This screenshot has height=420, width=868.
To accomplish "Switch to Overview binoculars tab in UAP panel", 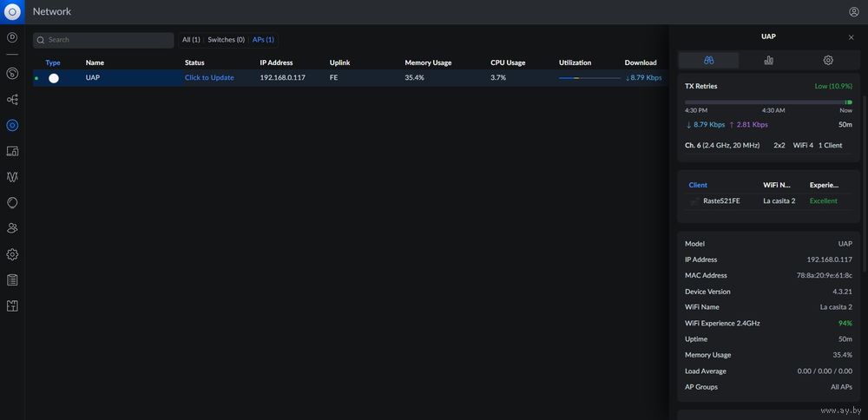I will 708,60.
